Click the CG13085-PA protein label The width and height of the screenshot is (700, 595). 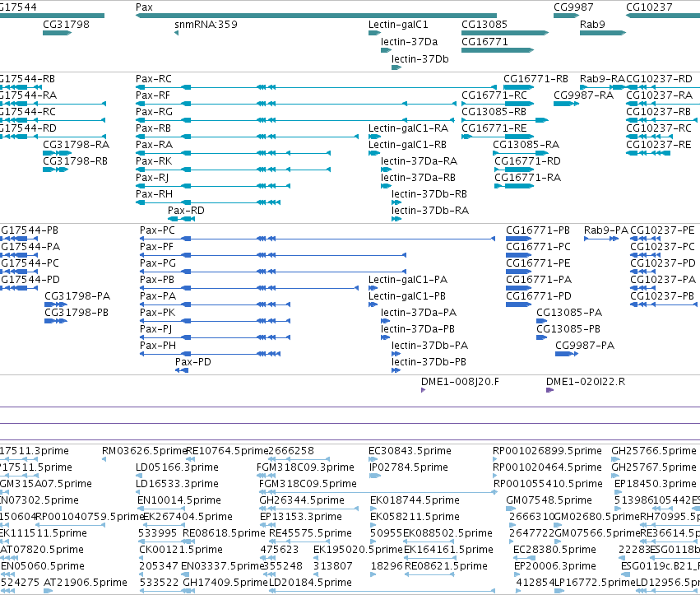pyautogui.click(x=569, y=313)
